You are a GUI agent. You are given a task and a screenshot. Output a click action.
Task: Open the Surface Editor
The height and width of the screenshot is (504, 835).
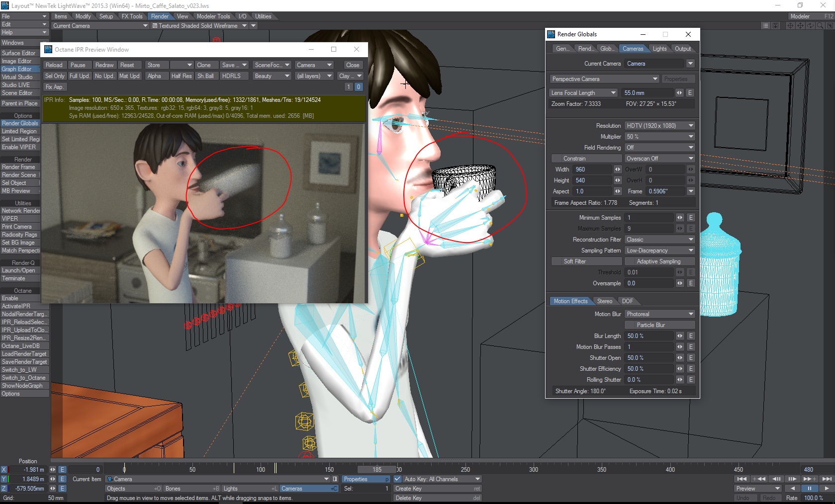[19, 53]
